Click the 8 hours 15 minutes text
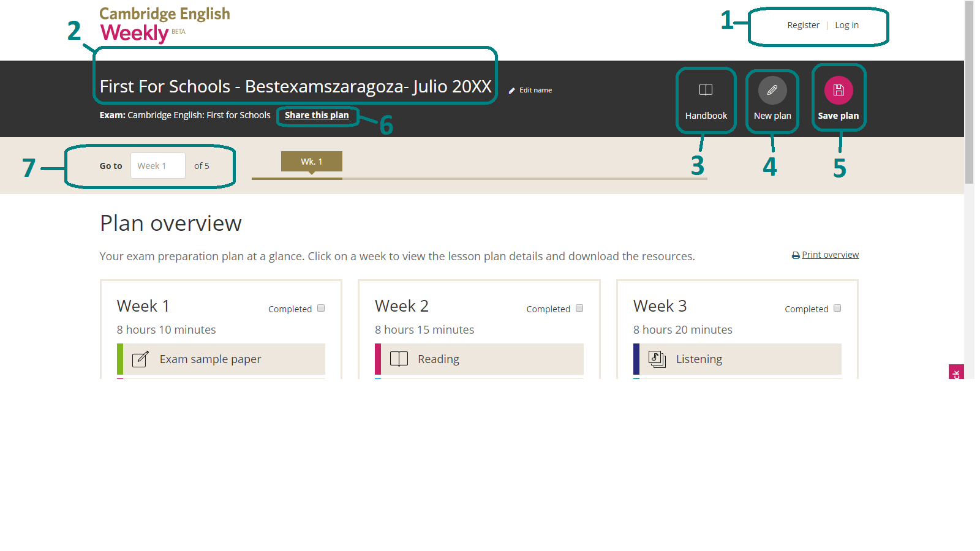 424,329
